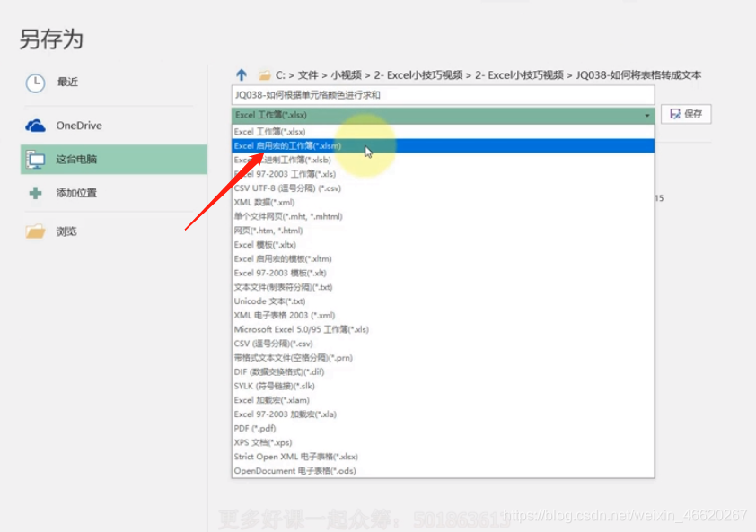The width and height of the screenshot is (756, 532).
Task: Choose Excel 启用宏的工作簿(*.xlsm) option
Action: click(443, 145)
